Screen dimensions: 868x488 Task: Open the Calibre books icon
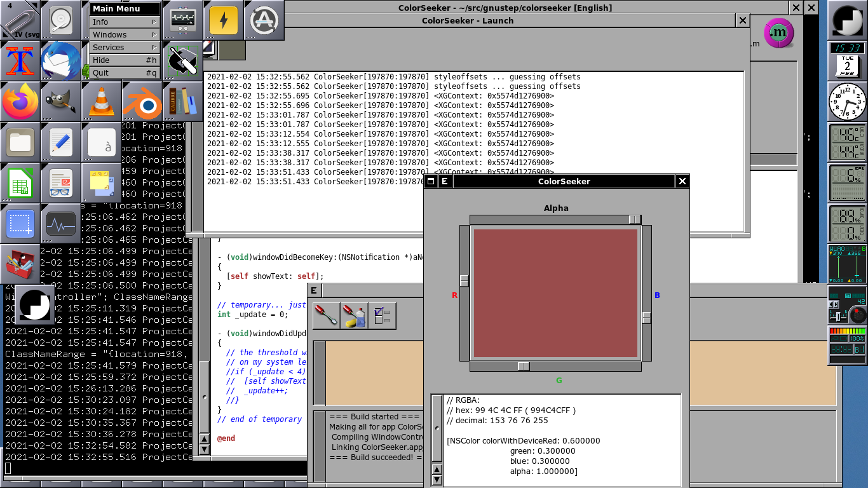[x=183, y=102]
